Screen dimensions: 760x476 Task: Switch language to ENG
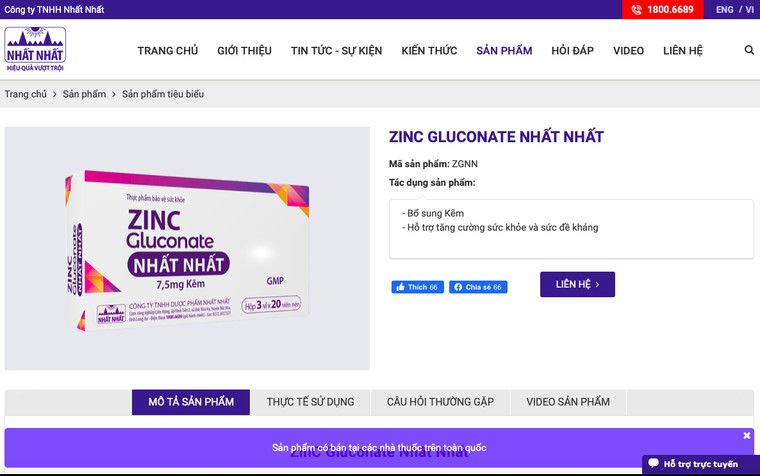pos(725,10)
